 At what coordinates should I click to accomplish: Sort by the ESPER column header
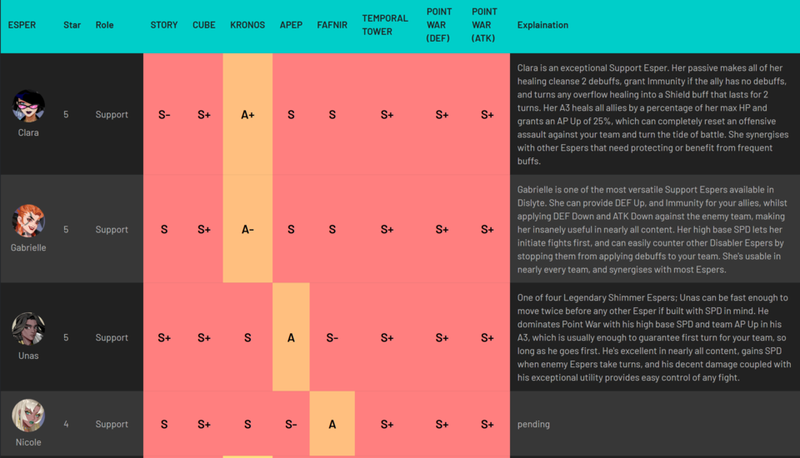coord(22,25)
